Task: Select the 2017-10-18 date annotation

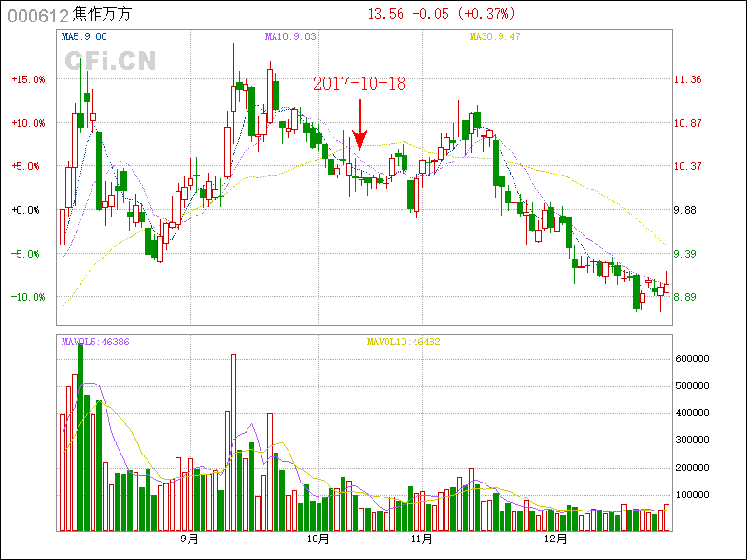Action: [359, 84]
